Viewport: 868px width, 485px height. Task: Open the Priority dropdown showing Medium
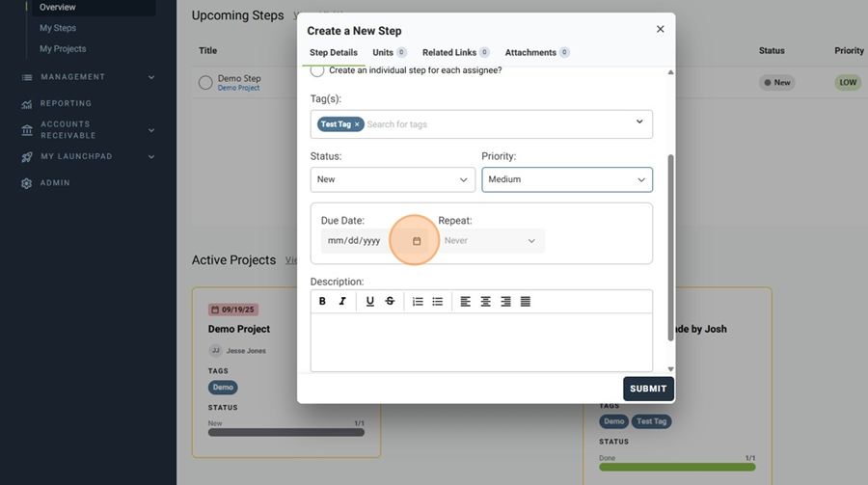pos(567,179)
